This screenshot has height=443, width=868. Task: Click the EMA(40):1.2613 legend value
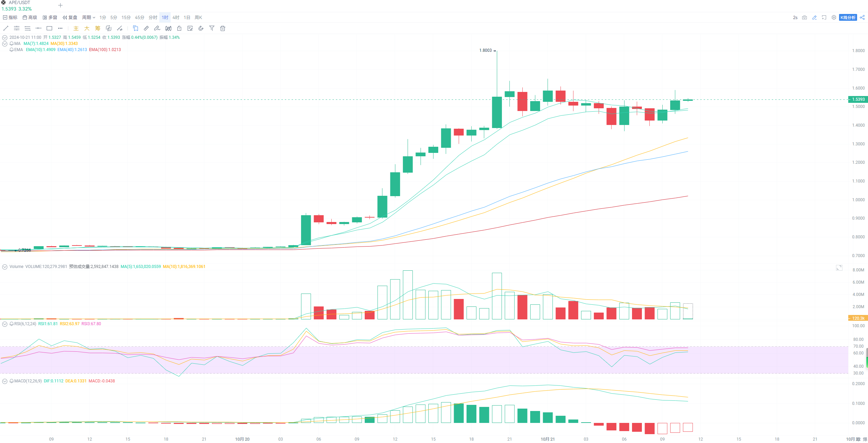click(72, 50)
